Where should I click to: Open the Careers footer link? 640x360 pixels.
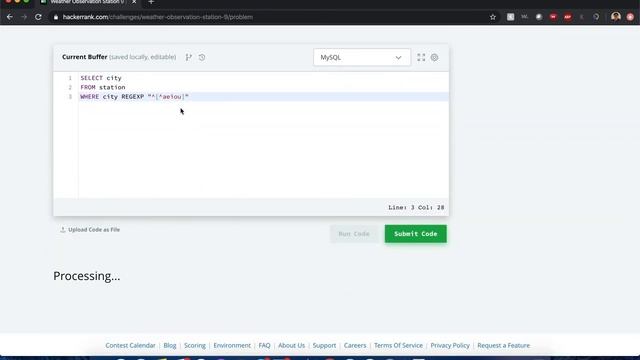click(355, 345)
